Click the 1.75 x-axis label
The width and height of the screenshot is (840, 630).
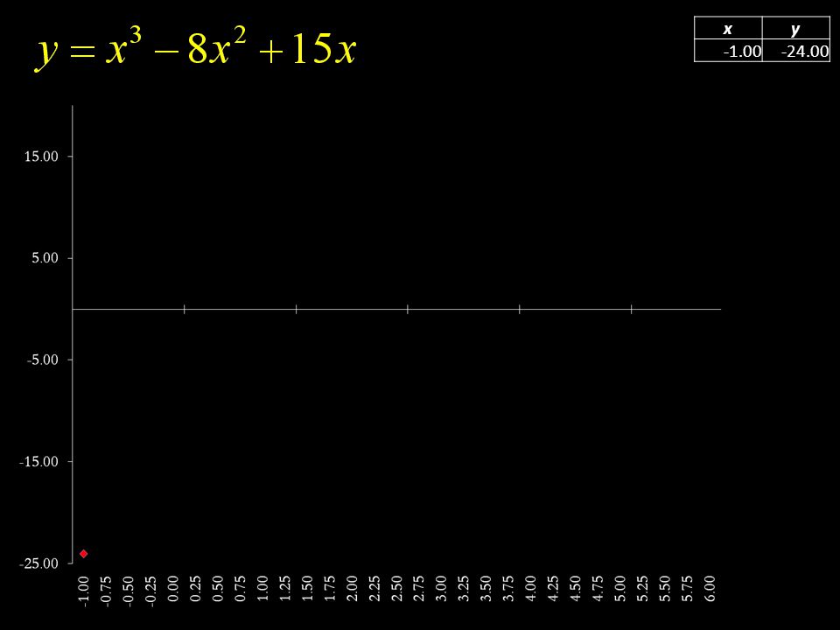click(330, 588)
